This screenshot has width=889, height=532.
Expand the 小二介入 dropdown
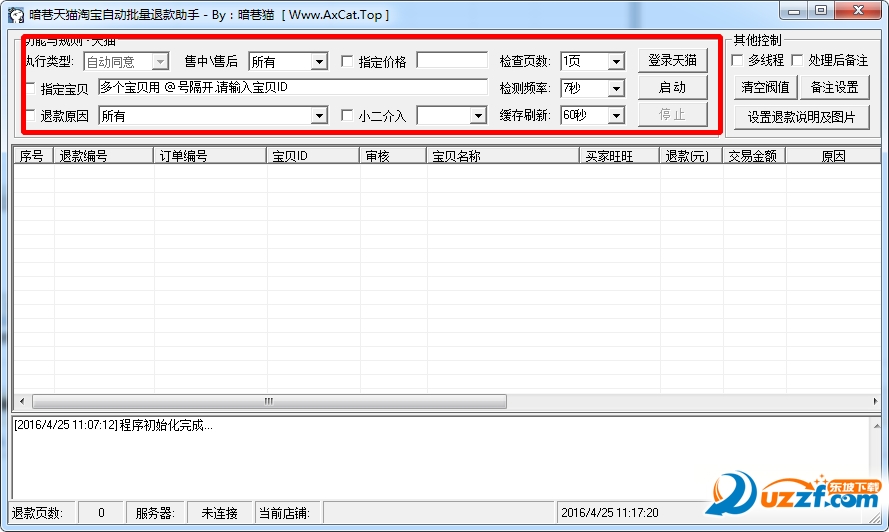click(452, 116)
